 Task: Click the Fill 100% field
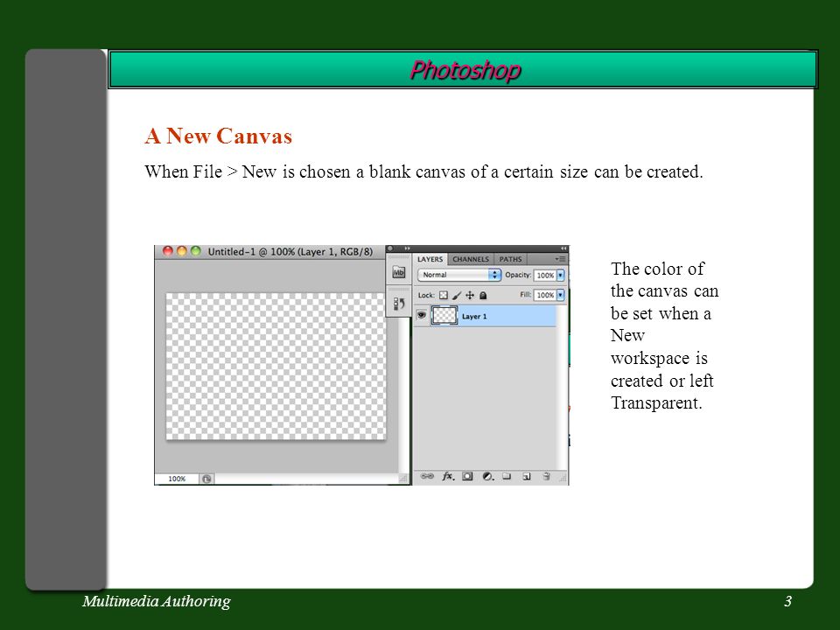tap(545, 295)
